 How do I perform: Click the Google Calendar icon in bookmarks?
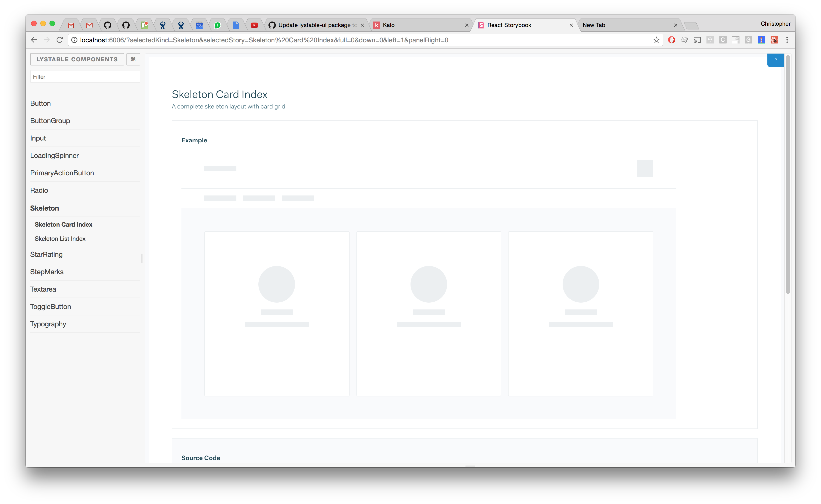click(x=199, y=25)
